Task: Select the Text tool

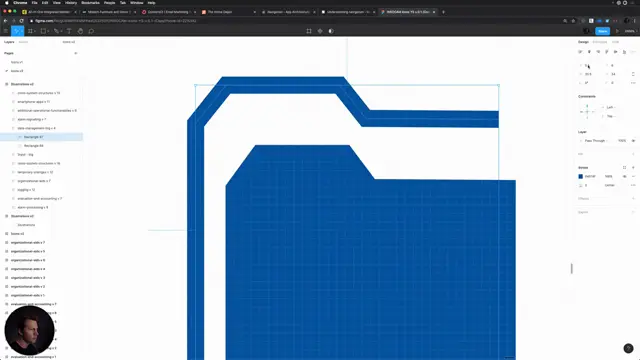Action: coord(69,31)
